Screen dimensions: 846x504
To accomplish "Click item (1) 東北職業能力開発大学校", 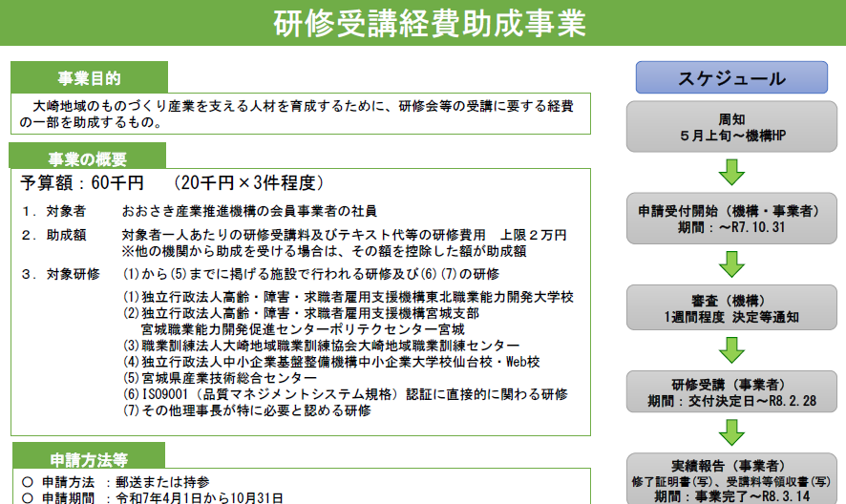I will click(348, 297).
